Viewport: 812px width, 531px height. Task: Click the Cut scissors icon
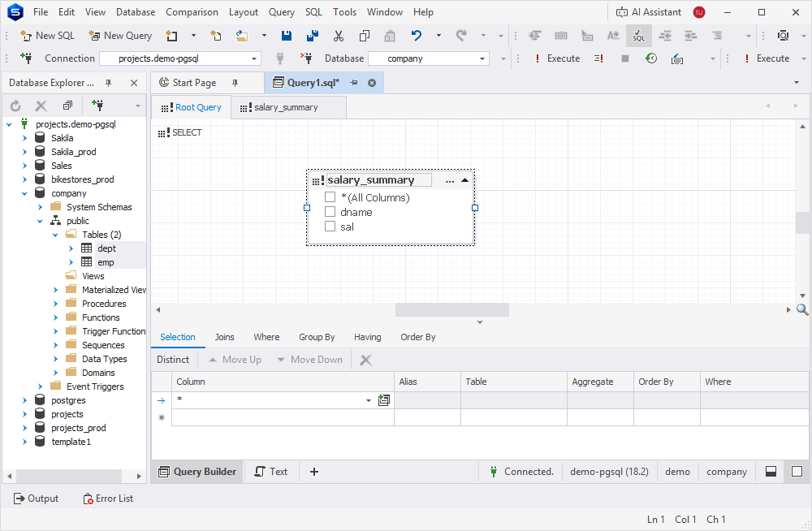tap(338, 36)
